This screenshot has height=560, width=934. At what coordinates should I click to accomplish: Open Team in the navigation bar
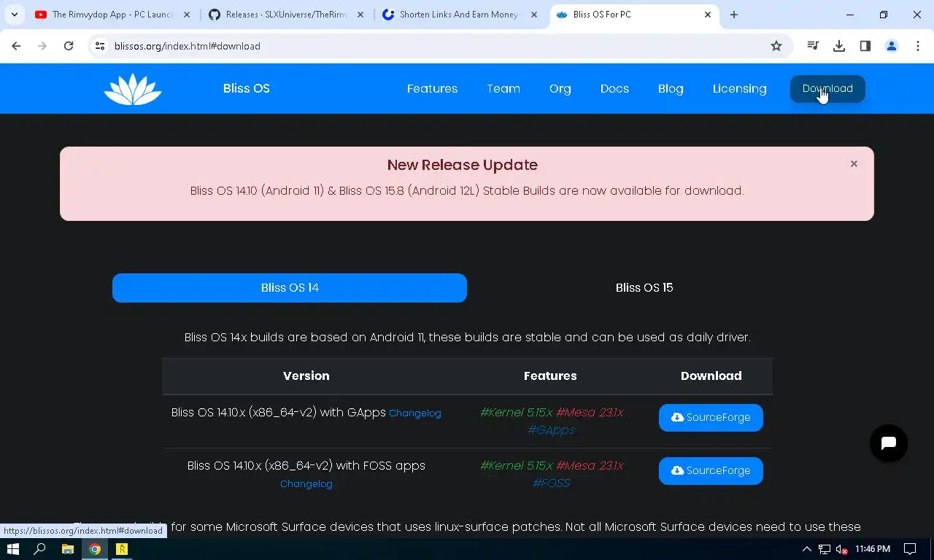click(503, 89)
